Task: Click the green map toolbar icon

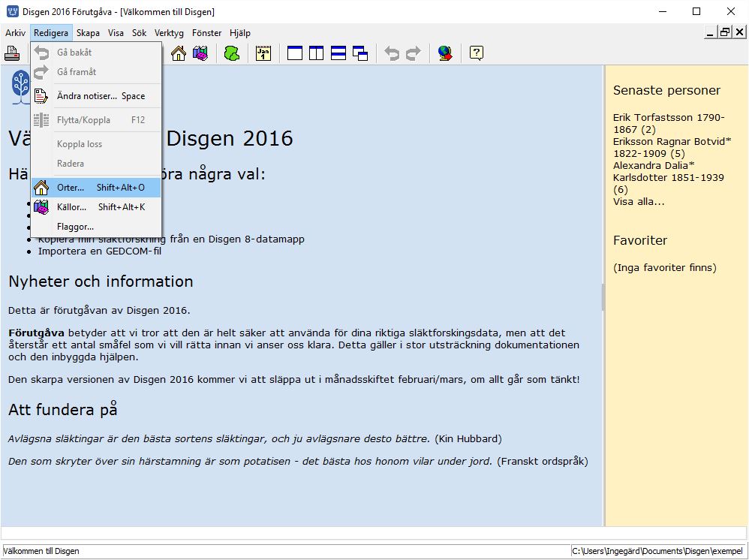Action: click(x=232, y=53)
